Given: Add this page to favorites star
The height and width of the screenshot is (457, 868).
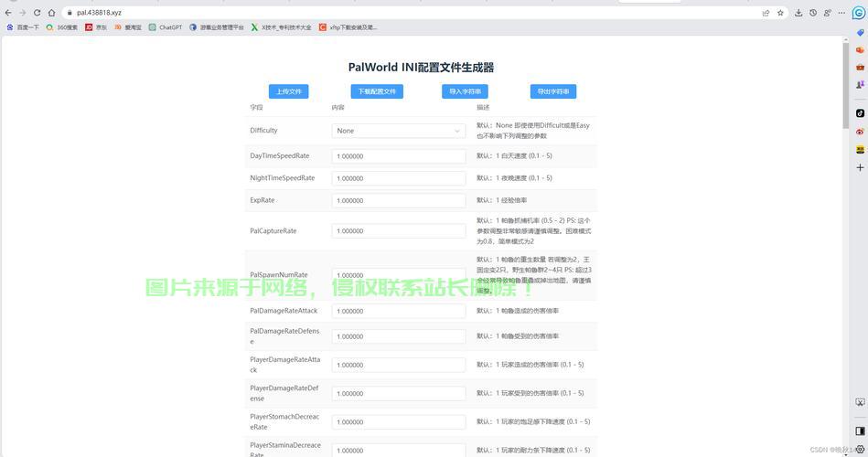Looking at the screenshot, I should coord(780,13).
